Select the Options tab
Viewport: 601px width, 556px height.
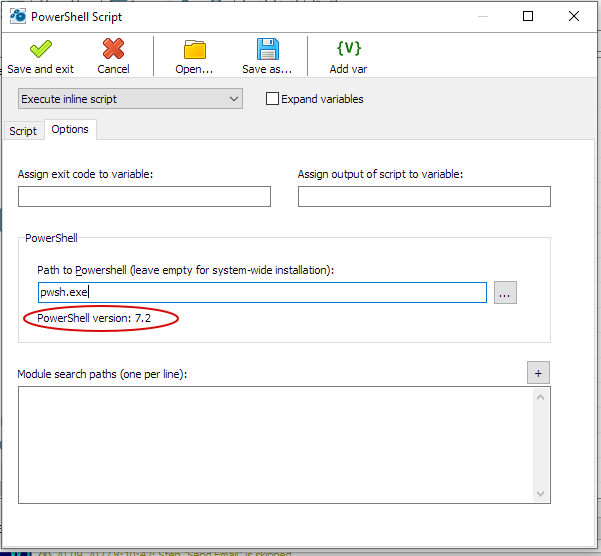pos(70,130)
